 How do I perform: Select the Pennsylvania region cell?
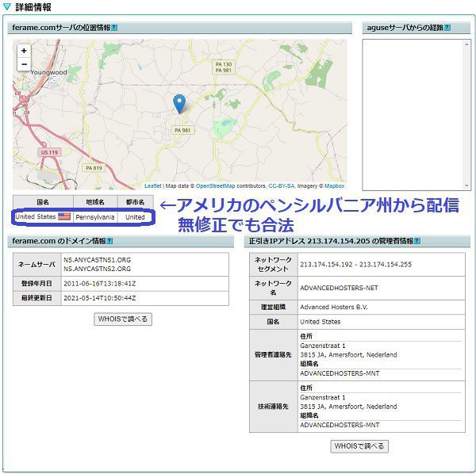coord(95,216)
